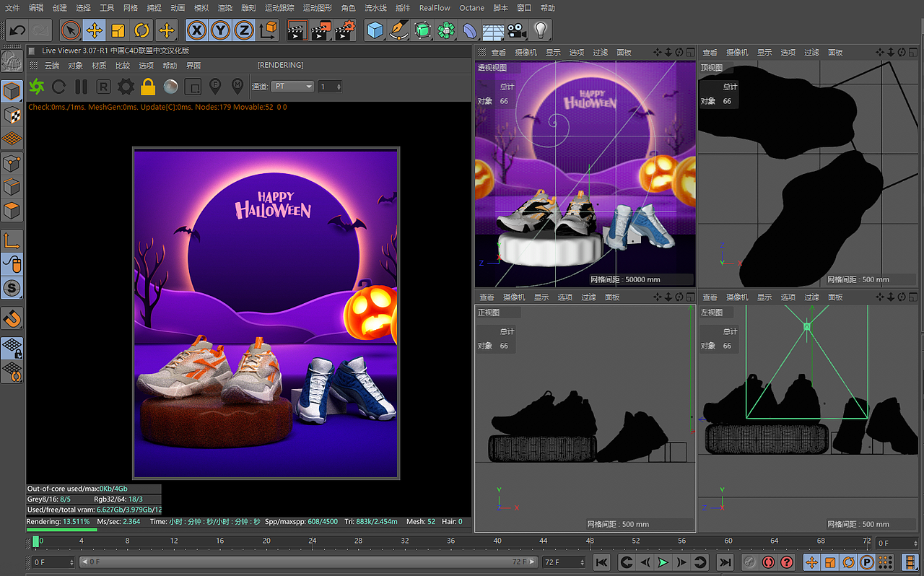
Task: Open top view 过滤 menu
Action: tap(812, 53)
